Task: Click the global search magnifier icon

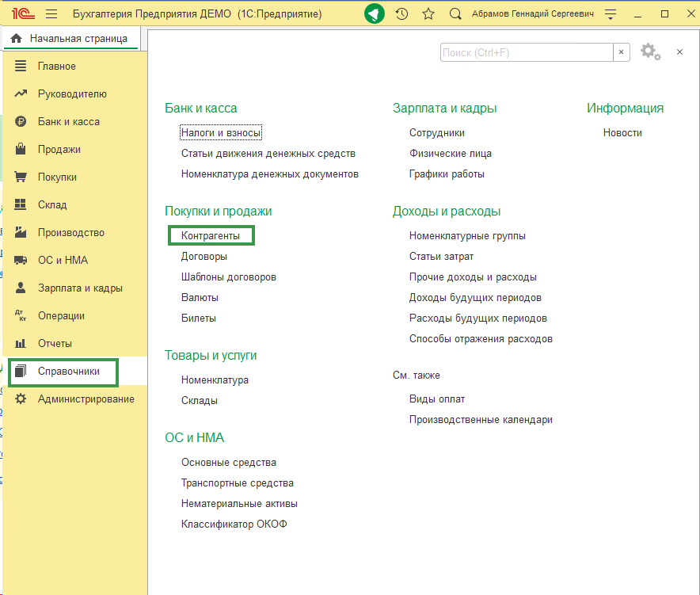Action: click(x=455, y=13)
